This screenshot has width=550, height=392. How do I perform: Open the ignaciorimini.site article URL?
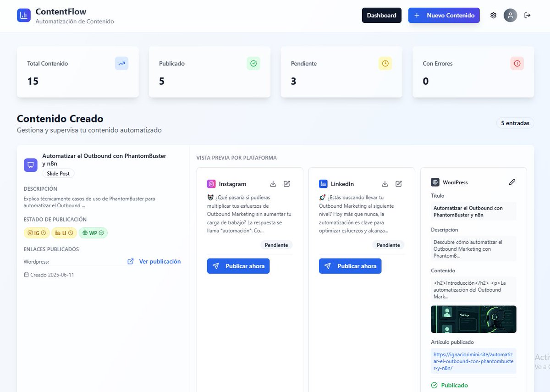tap(473, 361)
